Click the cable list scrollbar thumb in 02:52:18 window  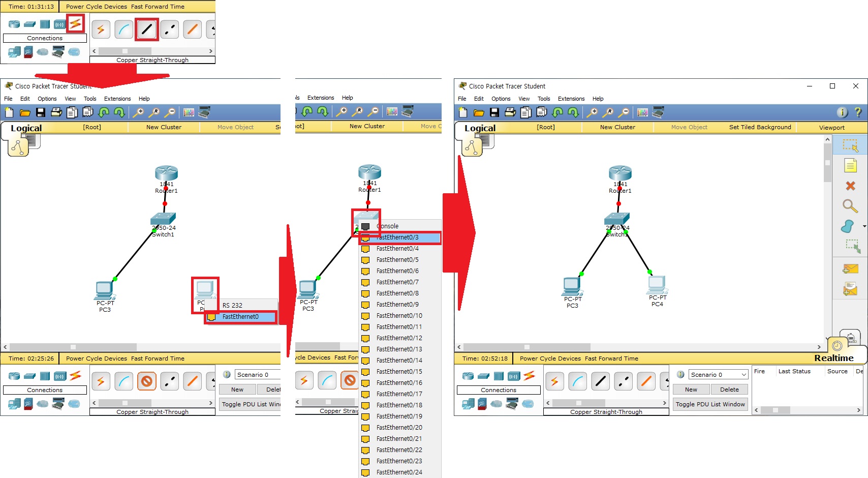pyautogui.click(x=579, y=403)
